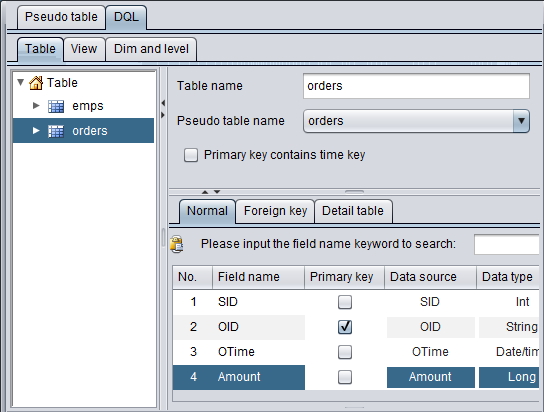544x412 pixels.
Task: Open Pseudo table name dropdown
Action: pyautogui.click(x=521, y=121)
